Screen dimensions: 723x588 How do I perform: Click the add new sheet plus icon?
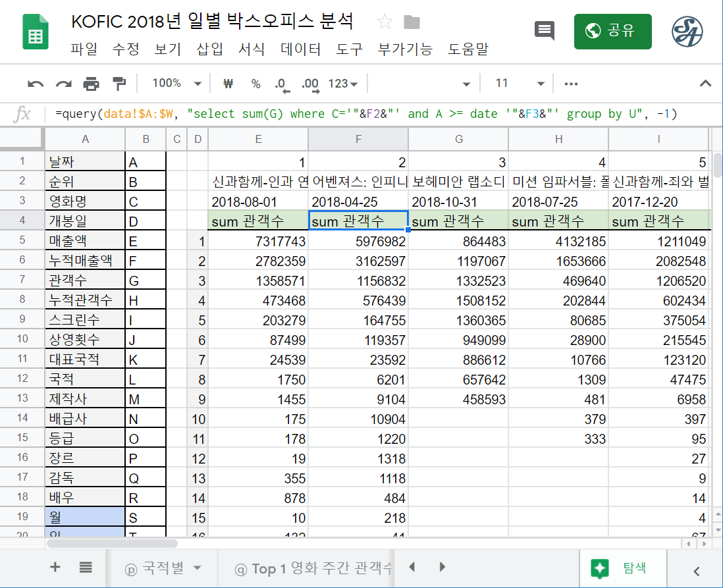(55, 567)
